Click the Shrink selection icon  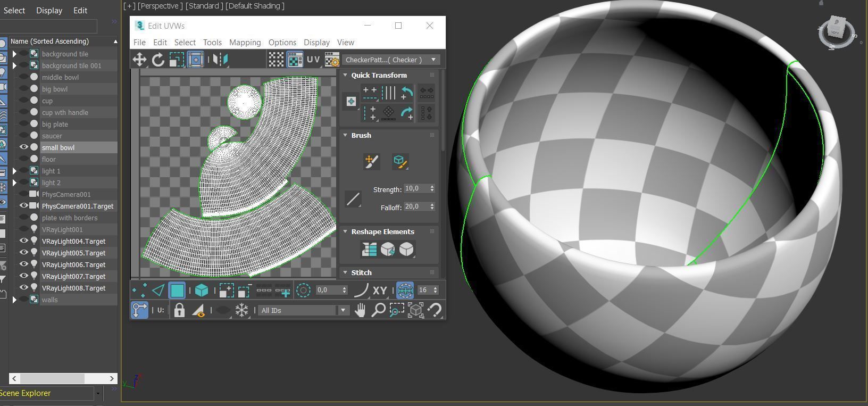[x=245, y=290]
